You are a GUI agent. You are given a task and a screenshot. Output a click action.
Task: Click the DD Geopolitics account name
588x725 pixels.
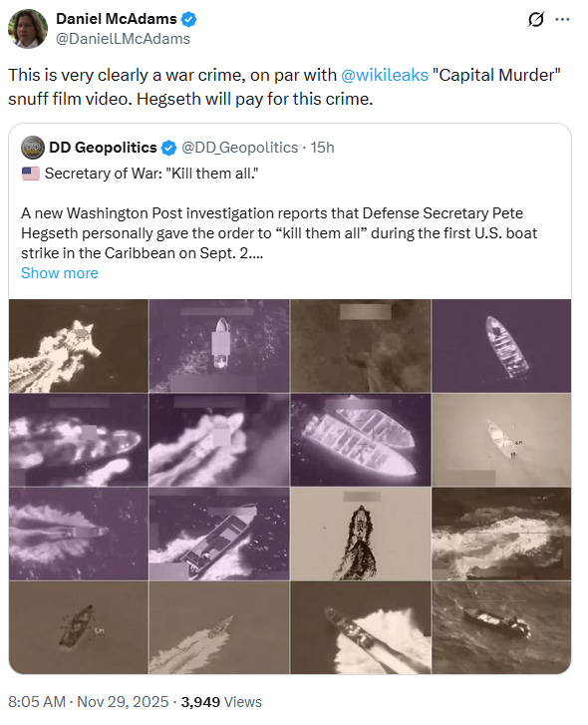tap(103, 148)
